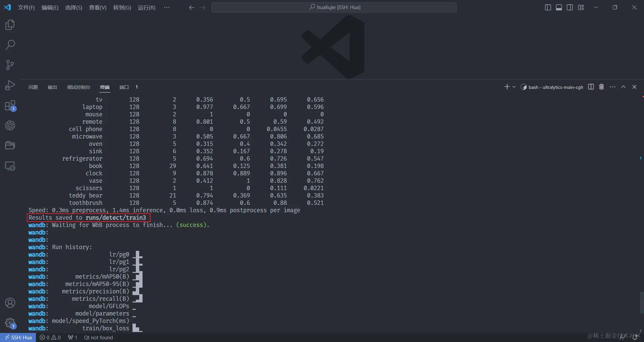Click the 'refrigerator' row label in terminal

pos(82,159)
